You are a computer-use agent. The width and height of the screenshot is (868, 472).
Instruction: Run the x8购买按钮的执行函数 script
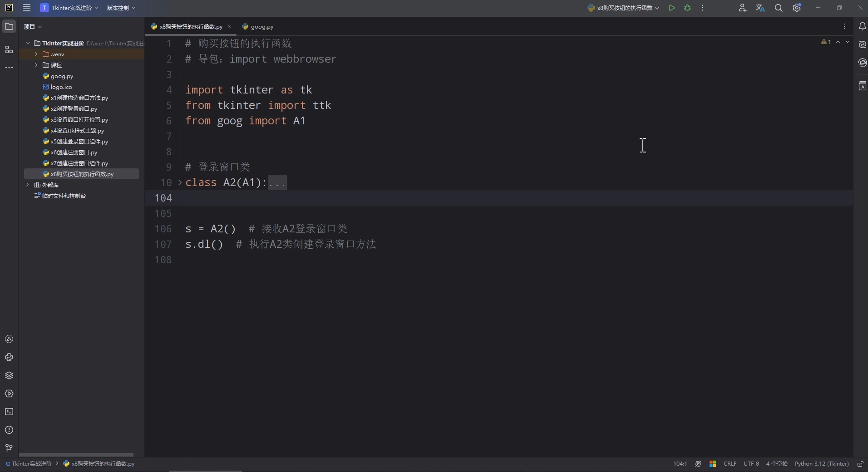pos(672,8)
